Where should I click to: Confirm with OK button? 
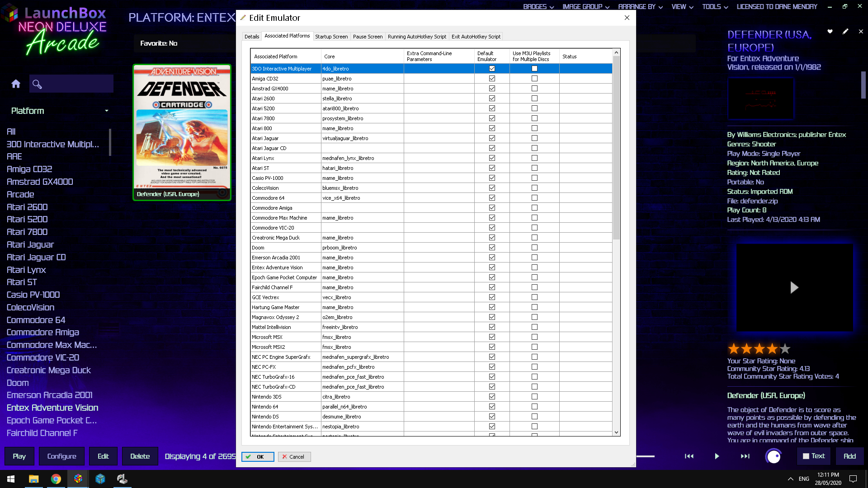(x=258, y=457)
